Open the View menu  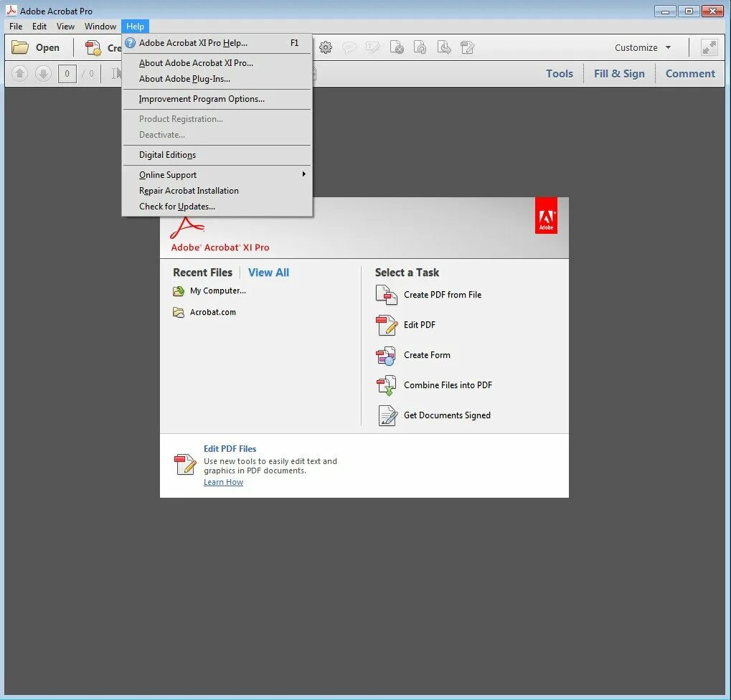[x=65, y=27]
